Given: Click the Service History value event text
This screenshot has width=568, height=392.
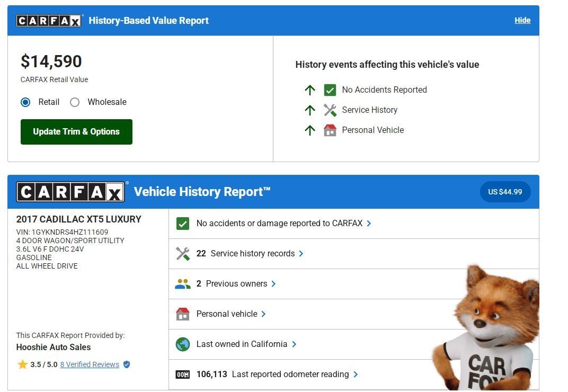Looking at the screenshot, I should [369, 110].
